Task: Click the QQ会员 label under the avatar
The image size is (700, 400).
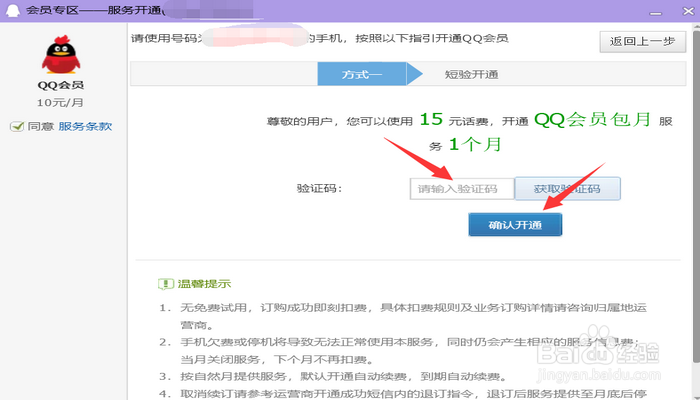Action: click(61, 85)
